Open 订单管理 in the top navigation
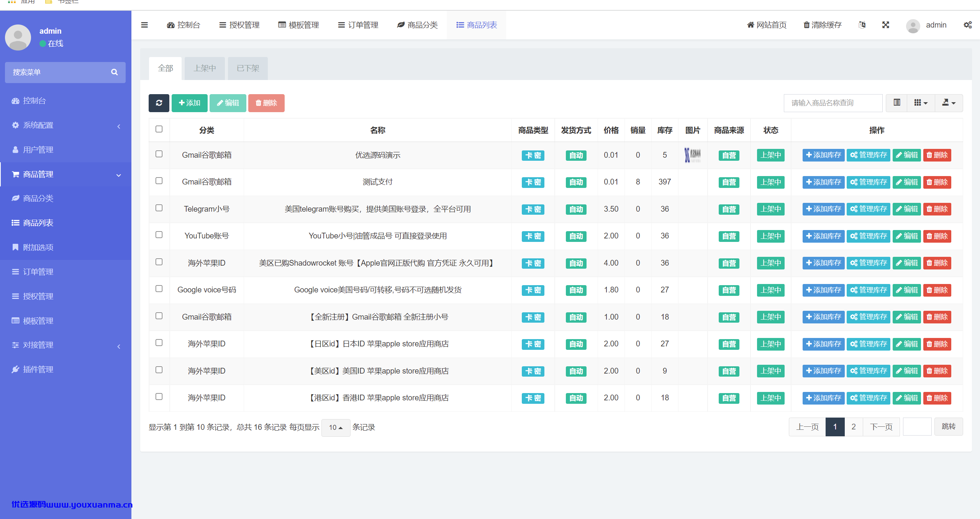The image size is (980, 519). click(x=358, y=25)
